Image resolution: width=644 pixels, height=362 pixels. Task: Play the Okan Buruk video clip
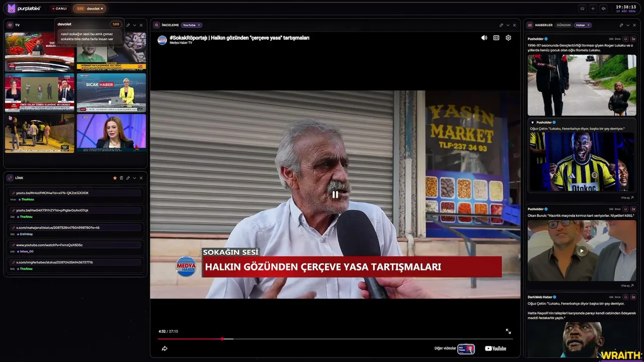(582, 250)
